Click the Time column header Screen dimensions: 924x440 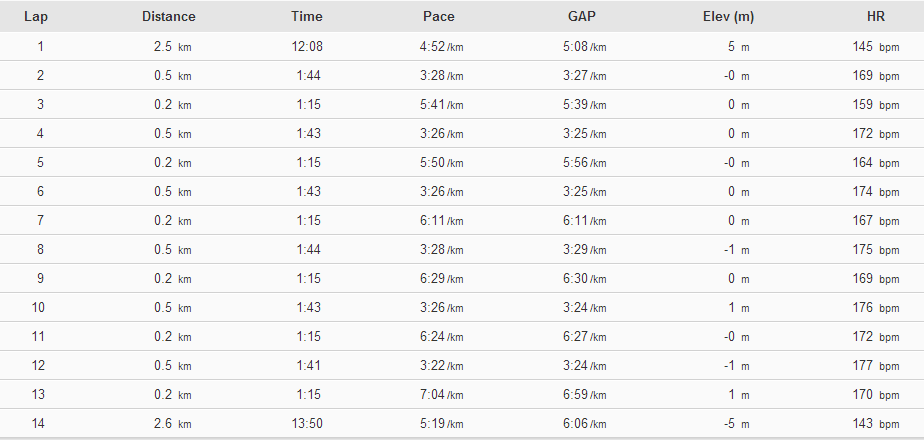[x=306, y=16]
